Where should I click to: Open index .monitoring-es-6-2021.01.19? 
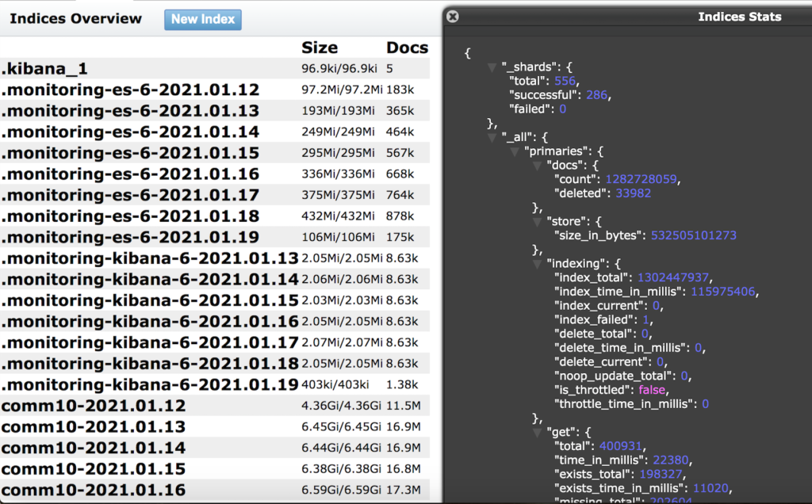[x=130, y=237]
